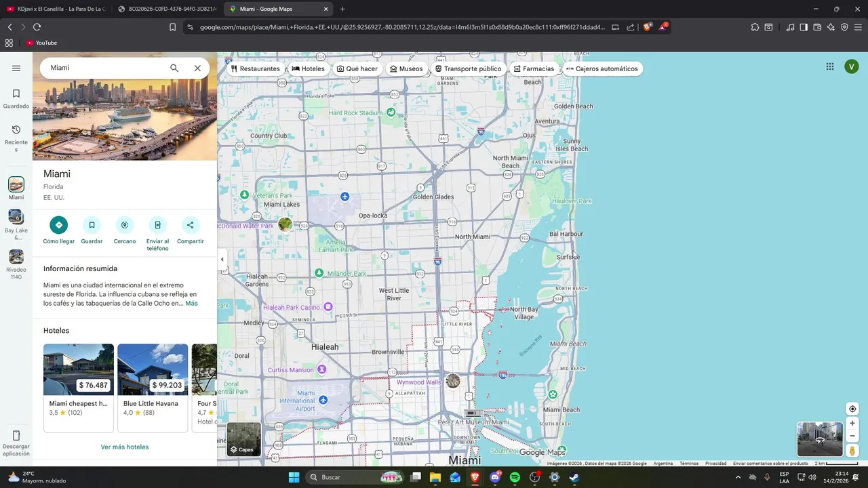Filter map by Hoteles chip
This screenshot has height=488, width=868.
(x=308, y=68)
